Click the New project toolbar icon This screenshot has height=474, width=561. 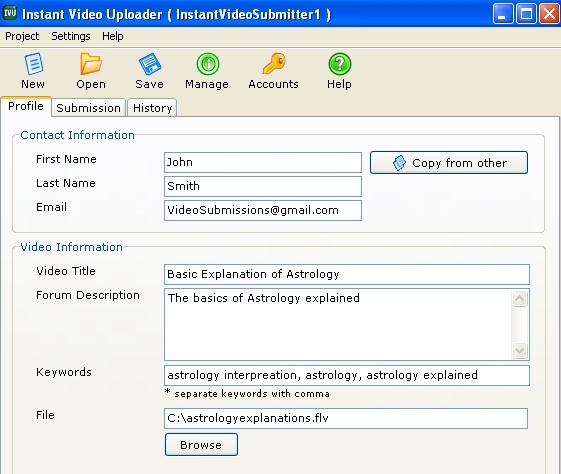pos(34,64)
